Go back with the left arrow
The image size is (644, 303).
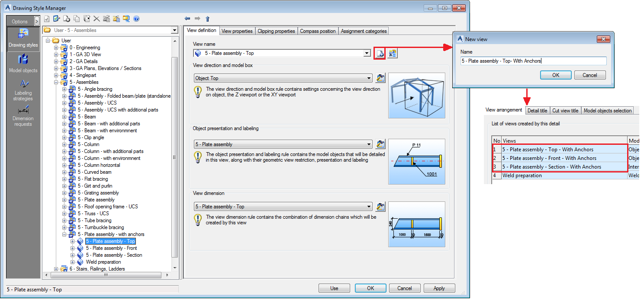pos(187,19)
